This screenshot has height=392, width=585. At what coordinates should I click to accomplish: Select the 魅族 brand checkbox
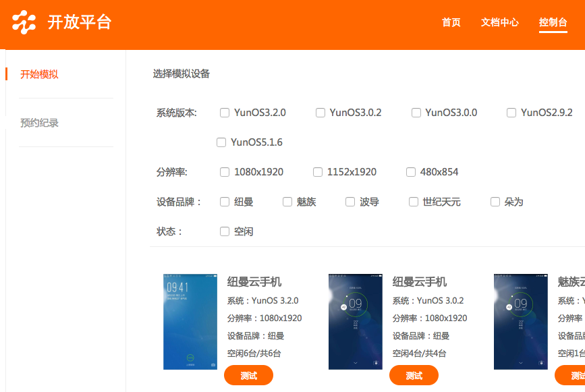click(x=287, y=202)
